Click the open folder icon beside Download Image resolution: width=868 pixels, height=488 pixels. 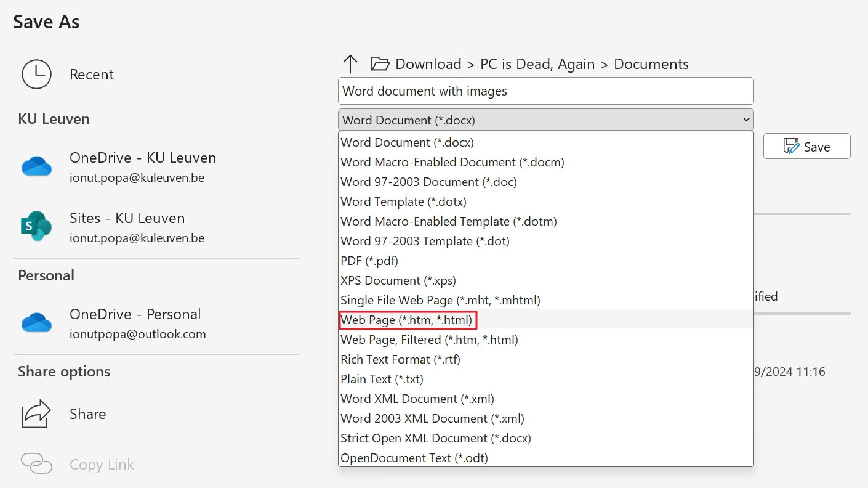coord(380,63)
